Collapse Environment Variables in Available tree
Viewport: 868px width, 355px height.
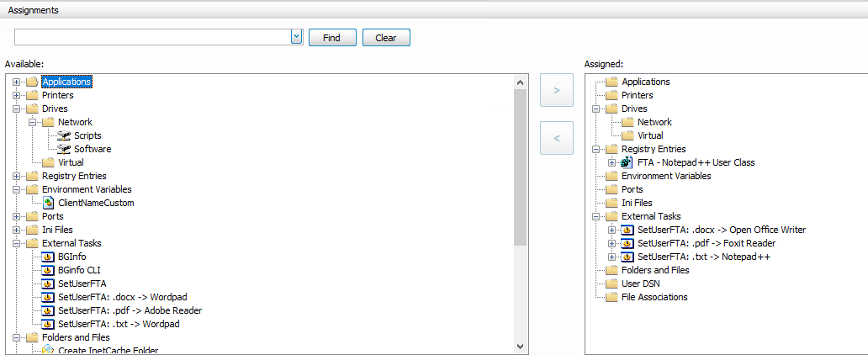(16, 190)
